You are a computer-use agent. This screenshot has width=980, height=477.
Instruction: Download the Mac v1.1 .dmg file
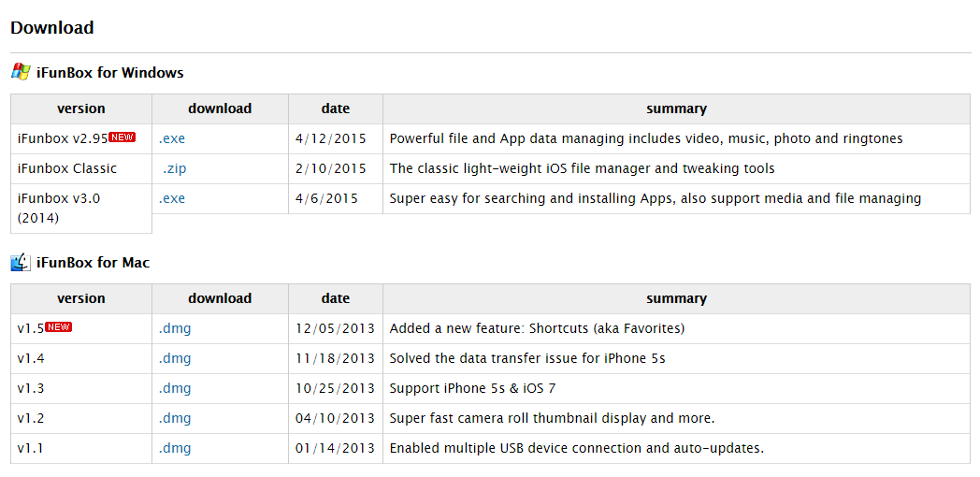(175, 448)
